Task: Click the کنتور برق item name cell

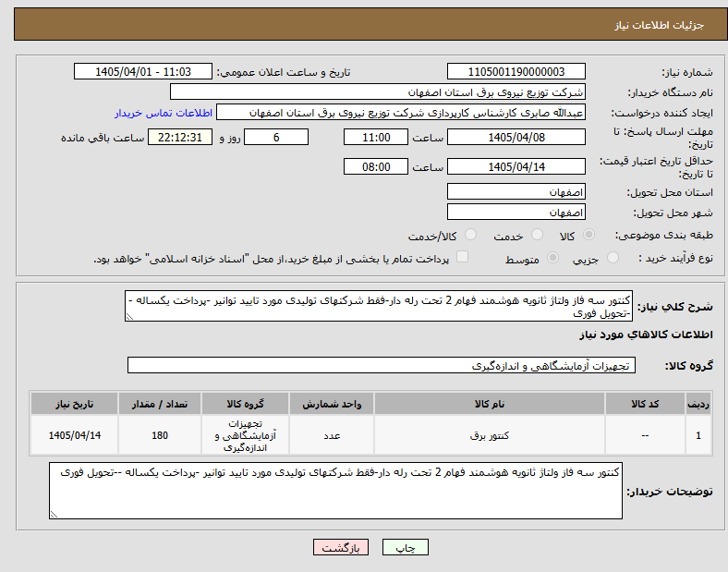Action: 490,435
